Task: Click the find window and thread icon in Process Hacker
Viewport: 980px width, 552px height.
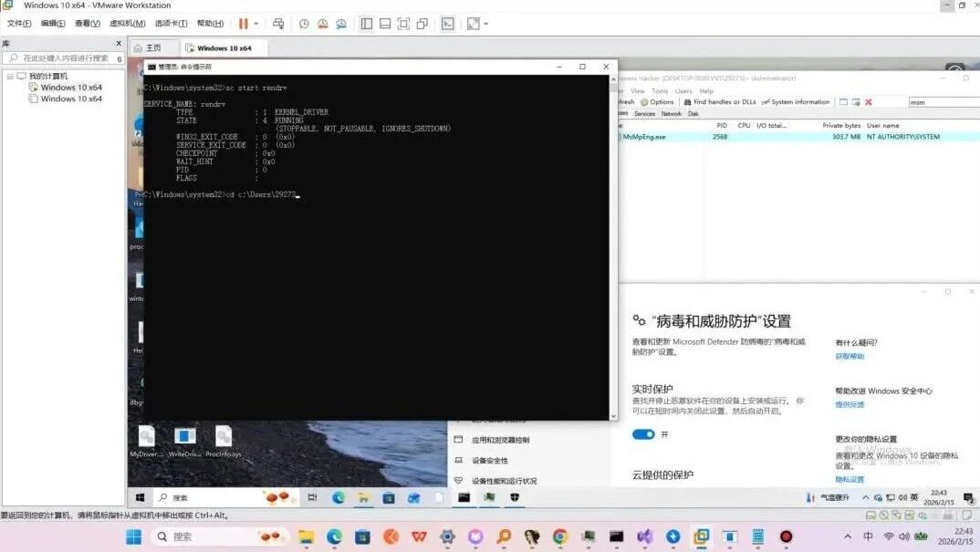Action: coord(856,102)
